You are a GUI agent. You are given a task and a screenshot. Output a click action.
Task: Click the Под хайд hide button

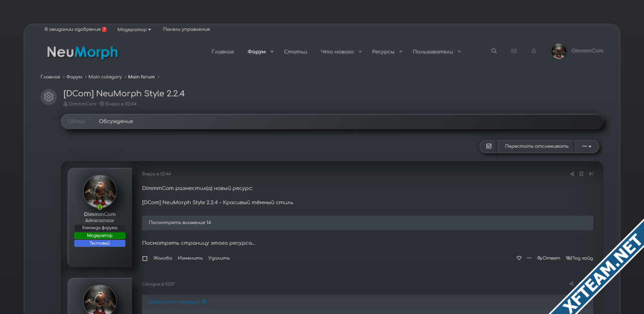pyautogui.click(x=580, y=258)
